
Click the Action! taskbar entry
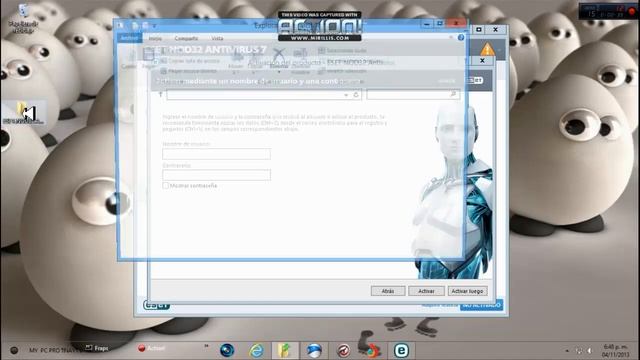point(151,348)
